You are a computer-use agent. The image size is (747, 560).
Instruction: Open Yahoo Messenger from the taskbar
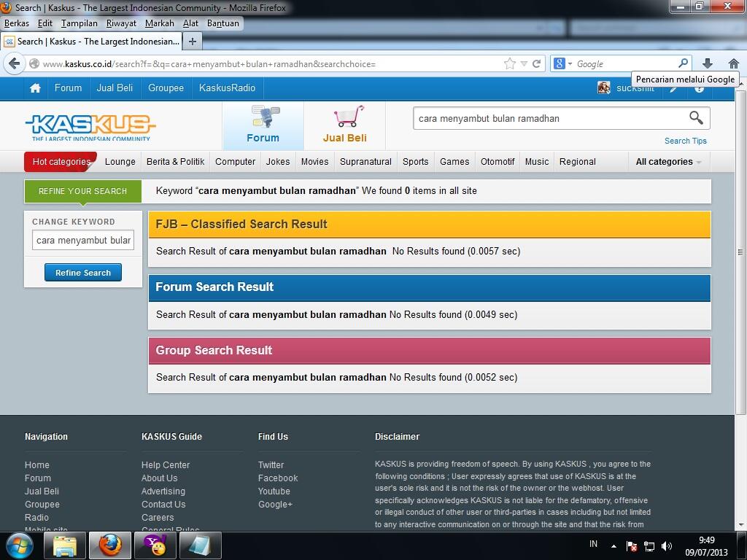[x=155, y=545]
